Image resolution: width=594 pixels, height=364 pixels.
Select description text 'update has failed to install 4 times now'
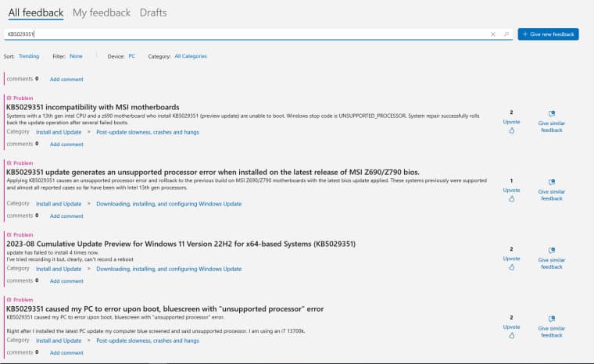[x=52, y=252]
